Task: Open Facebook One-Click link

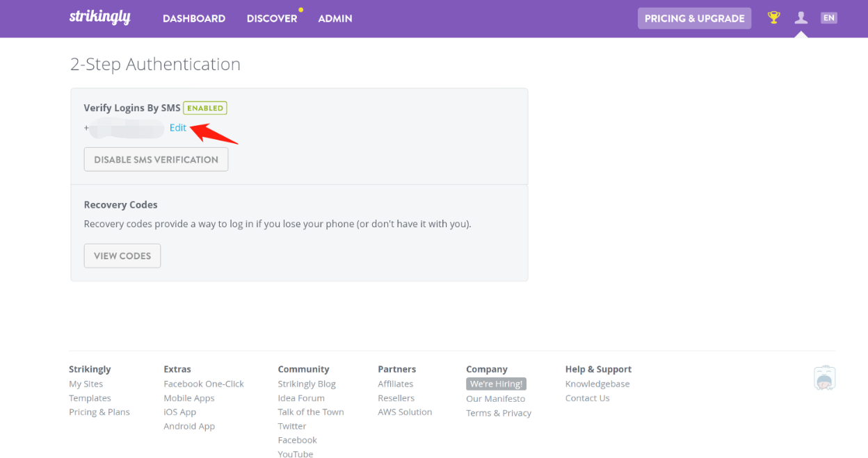Action: [204, 384]
